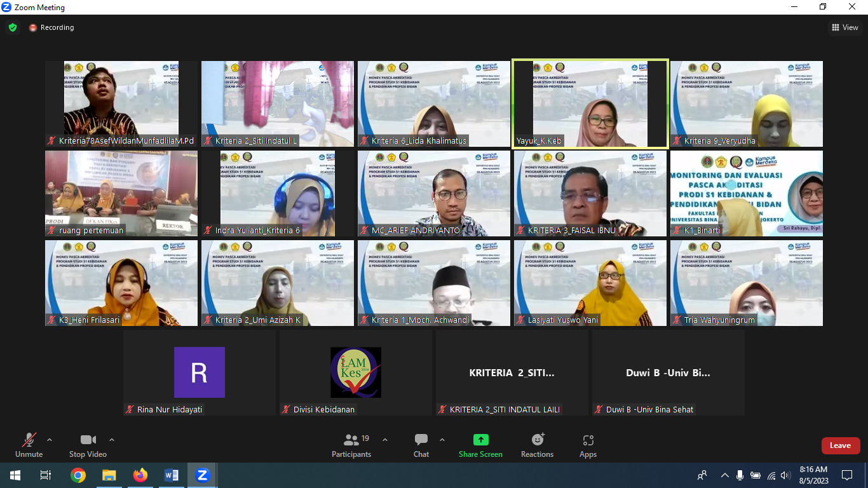Toggle the system volume icon in tray
868x488 pixels.
(786, 475)
